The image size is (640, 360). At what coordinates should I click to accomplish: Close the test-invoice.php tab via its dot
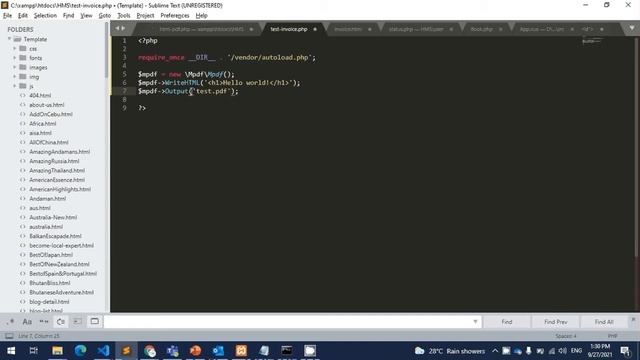point(315,29)
